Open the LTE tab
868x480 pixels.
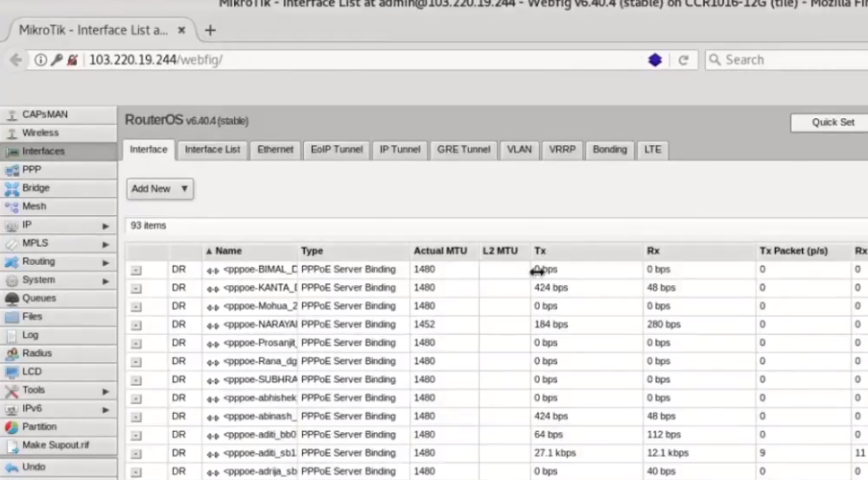pos(652,150)
